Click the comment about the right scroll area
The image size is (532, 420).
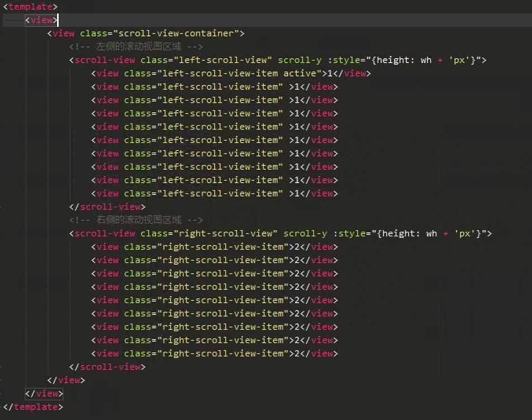(x=136, y=220)
